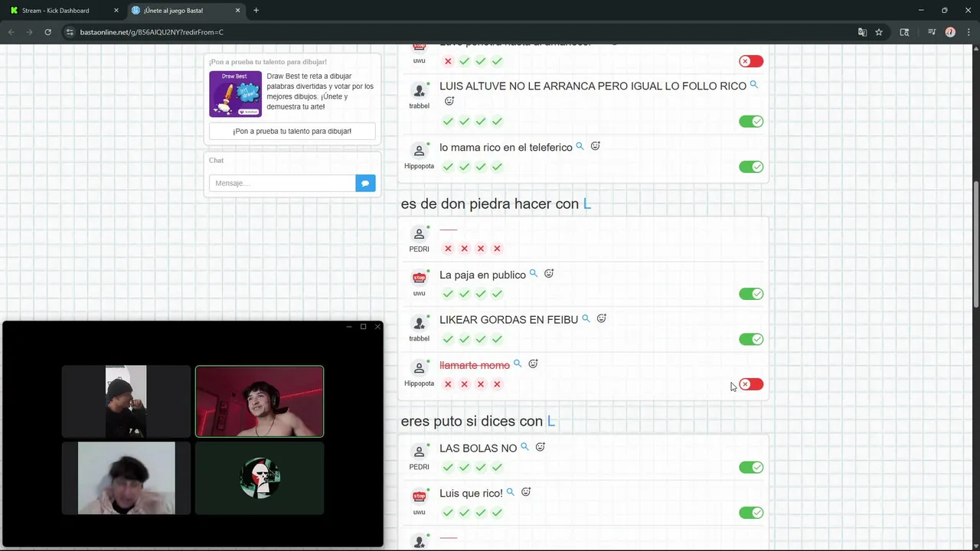Viewport: 980px width, 551px height.
Task: Go back with browser back arrow
Action: pos(11,32)
